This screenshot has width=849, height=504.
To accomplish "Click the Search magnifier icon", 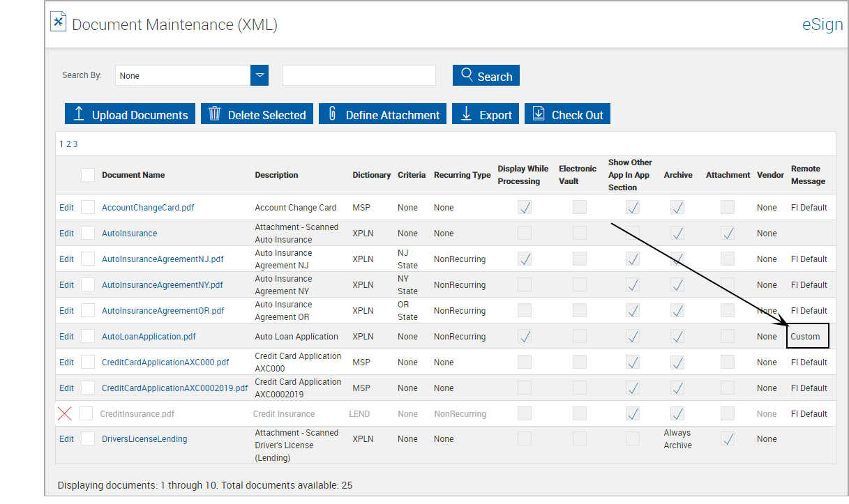I will coord(469,75).
